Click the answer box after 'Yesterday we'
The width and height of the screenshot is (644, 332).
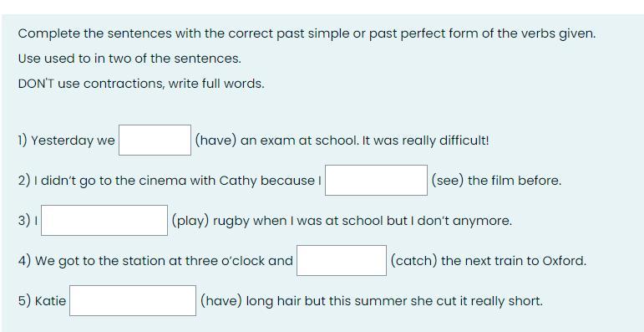[x=155, y=140]
